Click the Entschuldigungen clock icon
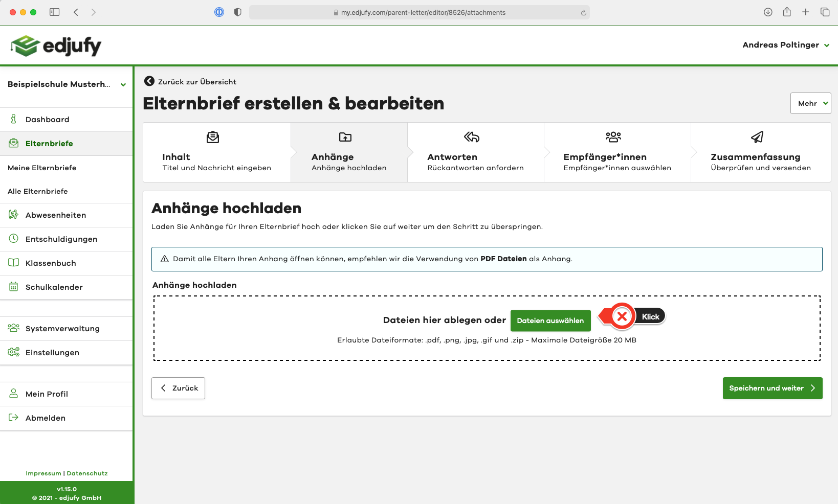838x504 pixels. [14, 239]
